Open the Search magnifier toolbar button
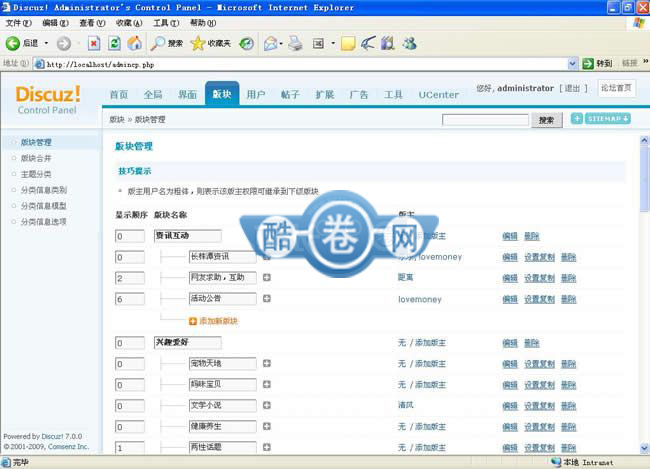The height and width of the screenshot is (469, 650). [x=167, y=43]
